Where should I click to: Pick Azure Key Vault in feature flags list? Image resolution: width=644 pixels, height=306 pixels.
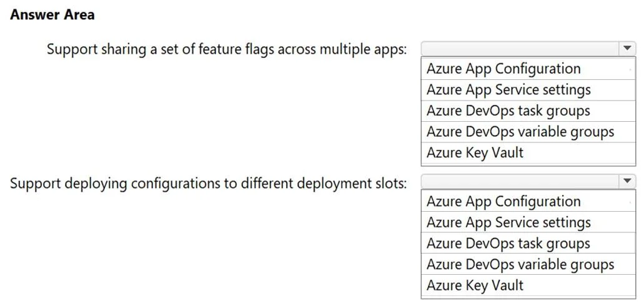point(528,153)
